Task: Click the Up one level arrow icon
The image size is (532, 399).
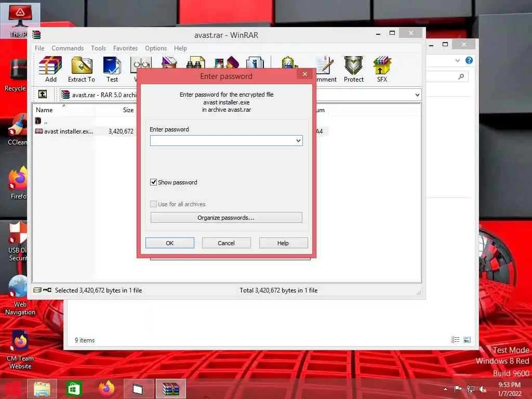Action: coord(43,94)
